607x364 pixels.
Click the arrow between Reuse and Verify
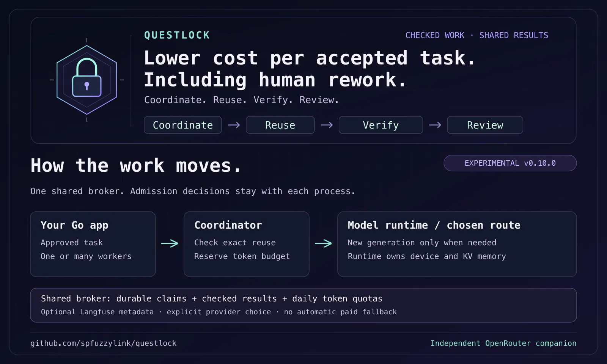point(327,125)
